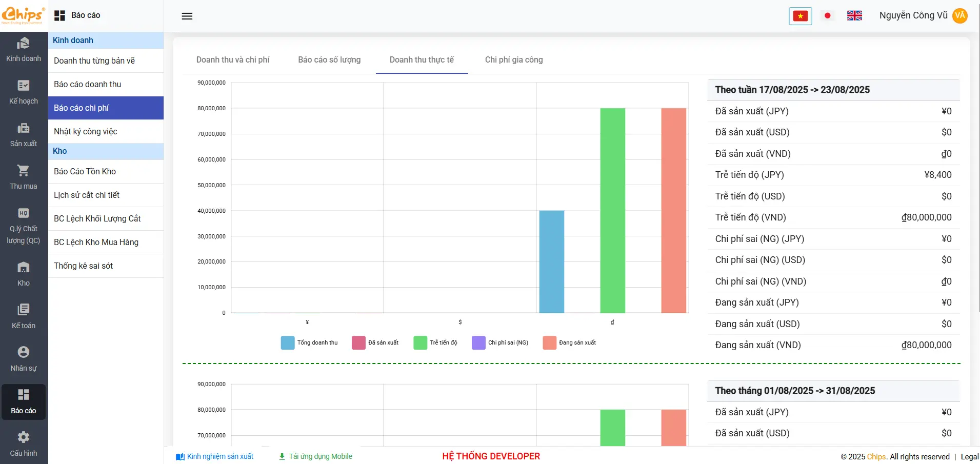The height and width of the screenshot is (464, 980).
Task: Toggle Tổng doanh thu legend swatch
Action: (288, 342)
